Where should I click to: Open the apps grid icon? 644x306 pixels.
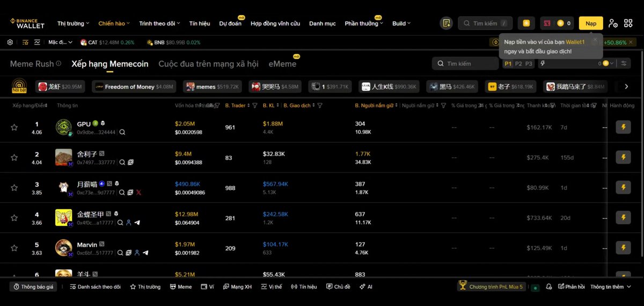628,23
